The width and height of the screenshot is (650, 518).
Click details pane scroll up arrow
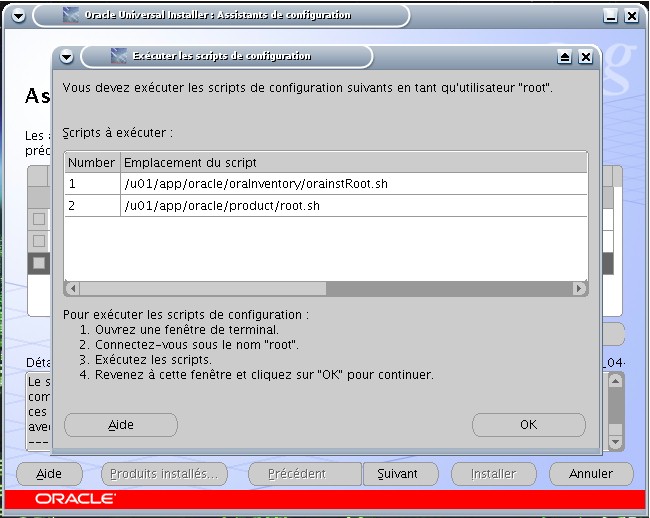[615, 381]
